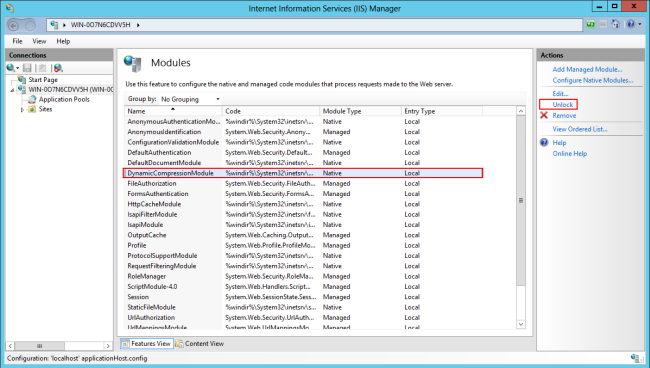Image resolution: width=650 pixels, height=368 pixels.
Task: Select the Sites tree node
Action: (45, 109)
